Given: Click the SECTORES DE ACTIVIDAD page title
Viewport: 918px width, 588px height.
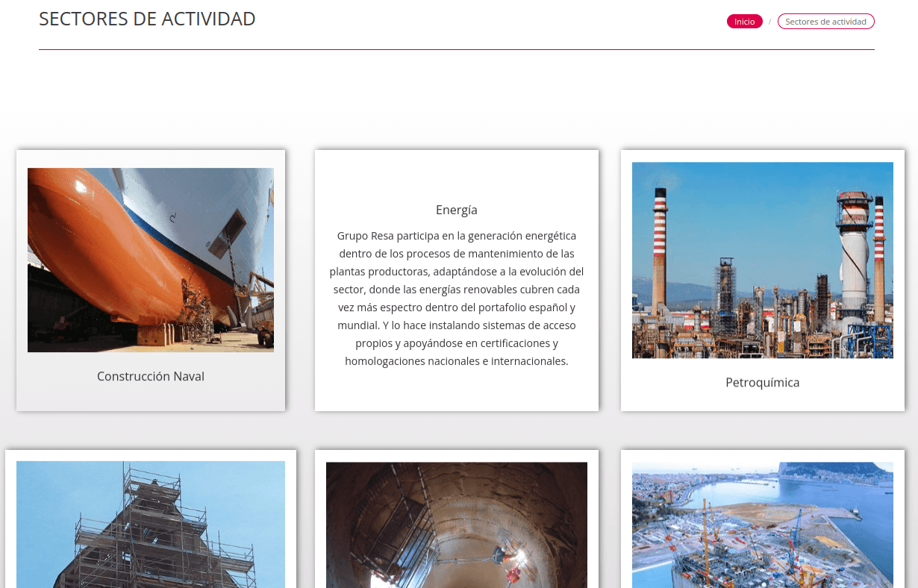Looking at the screenshot, I should tap(147, 19).
